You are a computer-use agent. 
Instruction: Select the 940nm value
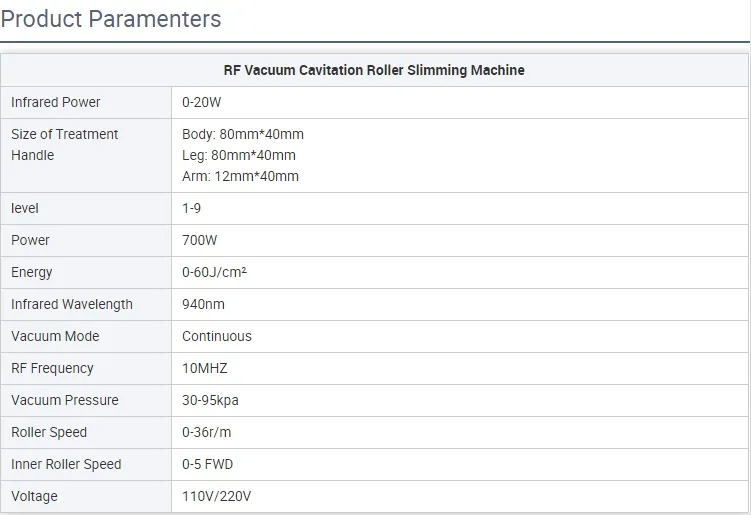coord(203,304)
